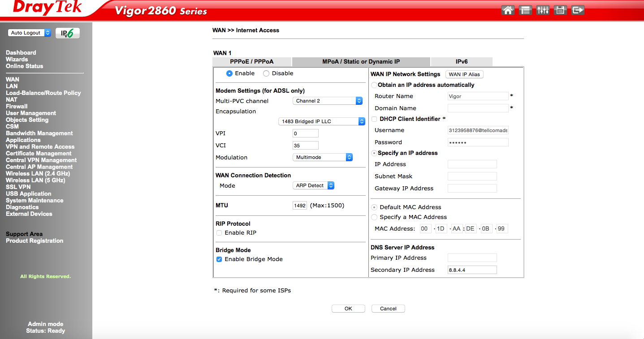Viewport: 644px width, 339px height.
Task: Check the DHCP Client Identifier box
Action: pos(374,119)
